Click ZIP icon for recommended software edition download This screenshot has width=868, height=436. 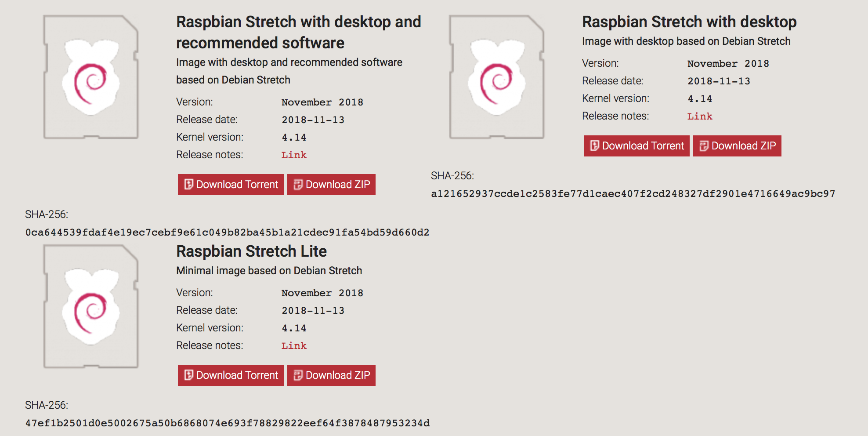tap(298, 184)
